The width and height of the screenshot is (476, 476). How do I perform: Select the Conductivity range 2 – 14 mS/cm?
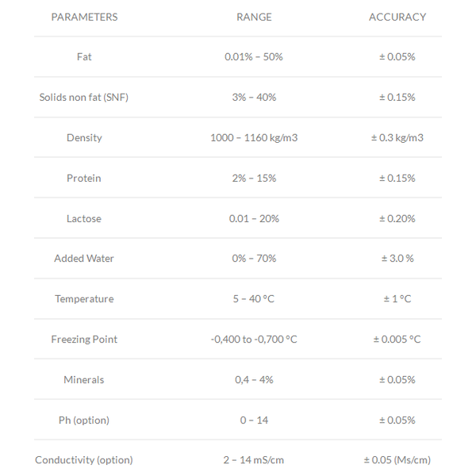click(x=254, y=460)
